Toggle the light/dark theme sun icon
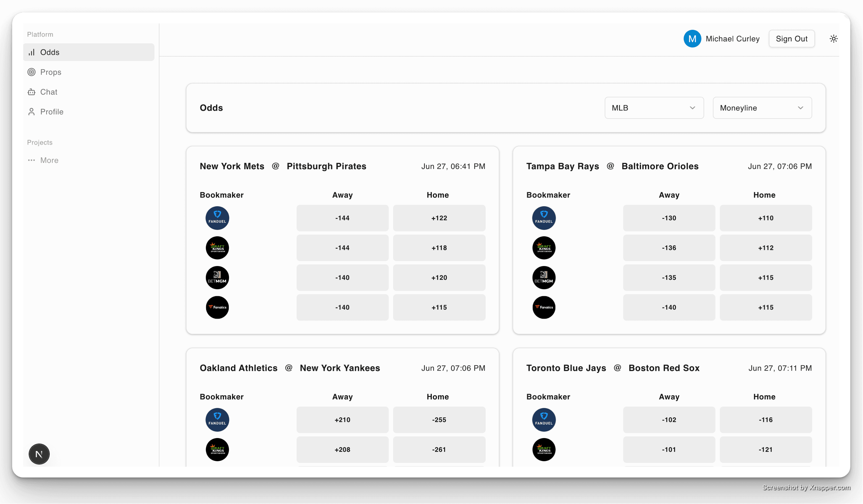The height and width of the screenshot is (504, 863). click(x=833, y=39)
